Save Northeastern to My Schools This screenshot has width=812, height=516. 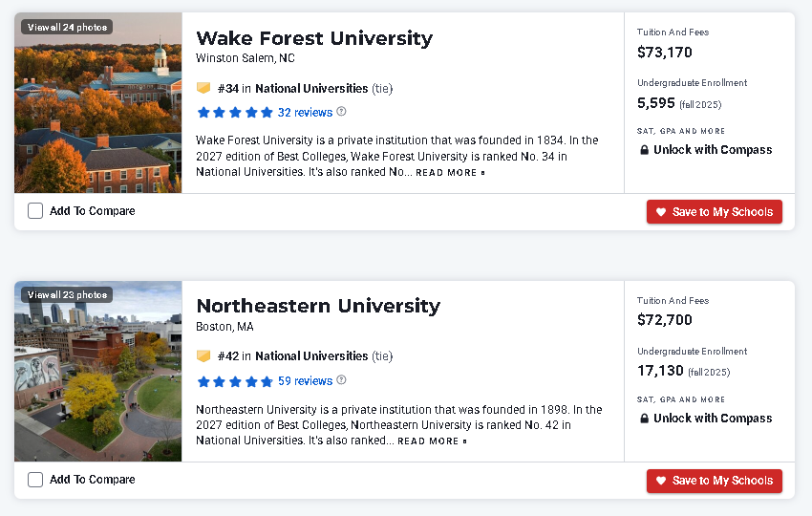tap(715, 481)
